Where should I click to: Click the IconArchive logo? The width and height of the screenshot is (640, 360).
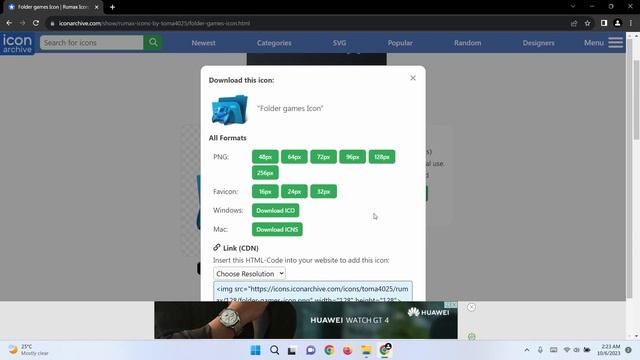17,44
